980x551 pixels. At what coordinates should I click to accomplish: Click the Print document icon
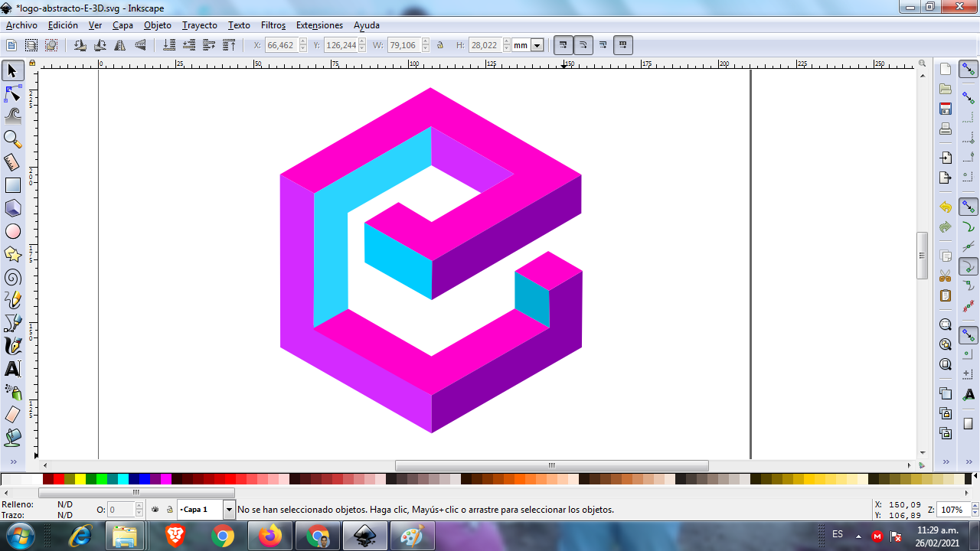[x=946, y=129]
